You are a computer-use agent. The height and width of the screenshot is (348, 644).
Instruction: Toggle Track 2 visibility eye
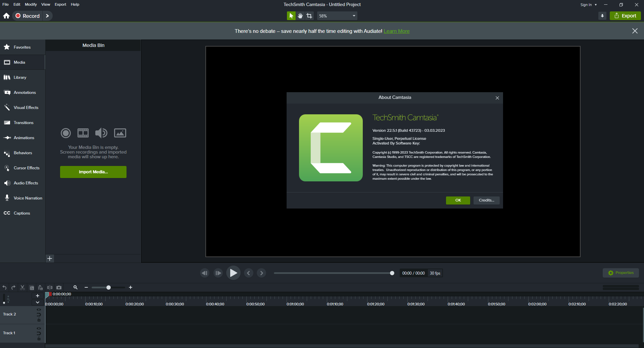[x=39, y=310]
